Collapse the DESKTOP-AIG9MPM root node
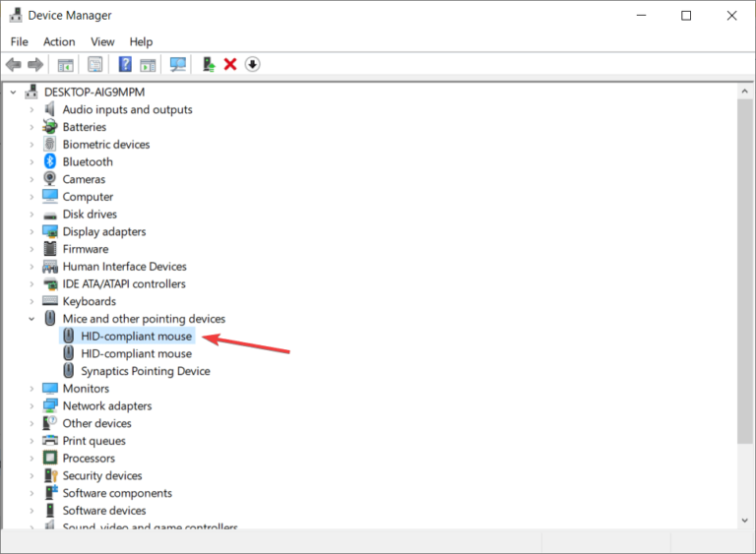The width and height of the screenshot is (756, 554). [x=14, y=92]
